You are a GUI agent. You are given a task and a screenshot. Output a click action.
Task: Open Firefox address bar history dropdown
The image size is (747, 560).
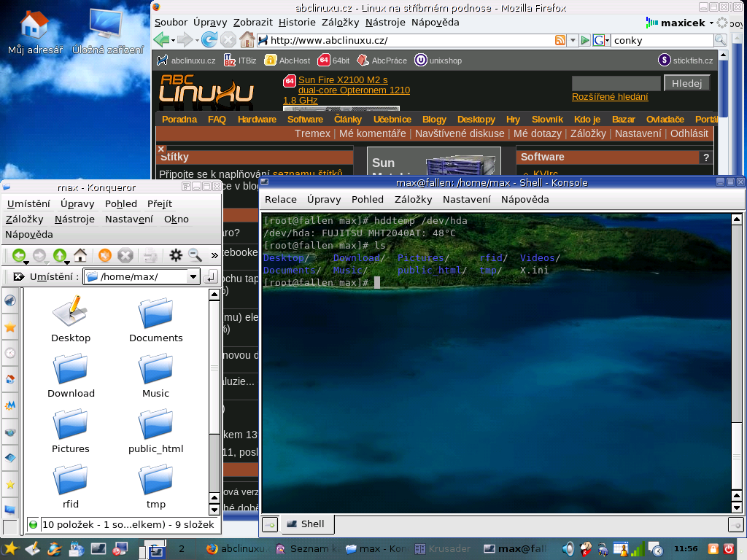(x=573, y=41)
